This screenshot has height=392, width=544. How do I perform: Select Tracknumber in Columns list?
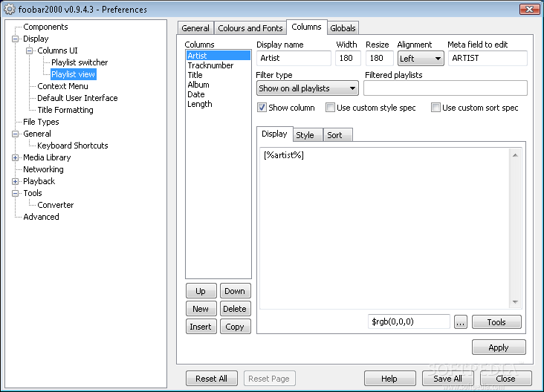tap(218, 65)
